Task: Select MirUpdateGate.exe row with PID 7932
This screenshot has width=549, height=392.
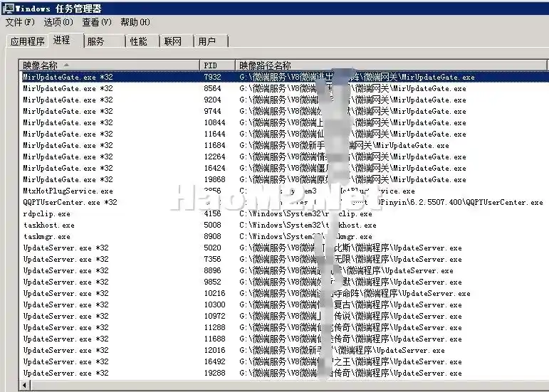Action: pos(284,77)
